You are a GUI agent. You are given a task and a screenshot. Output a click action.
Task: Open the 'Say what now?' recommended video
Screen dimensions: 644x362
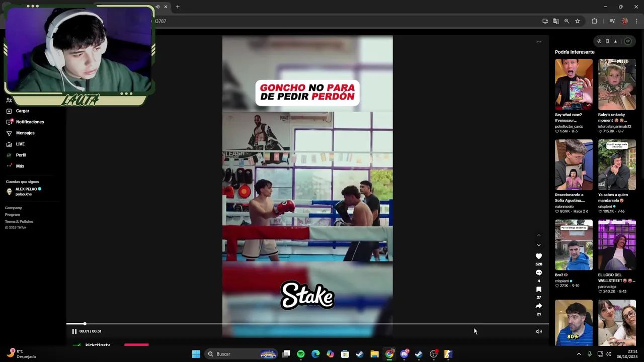(x=574, y=84)
